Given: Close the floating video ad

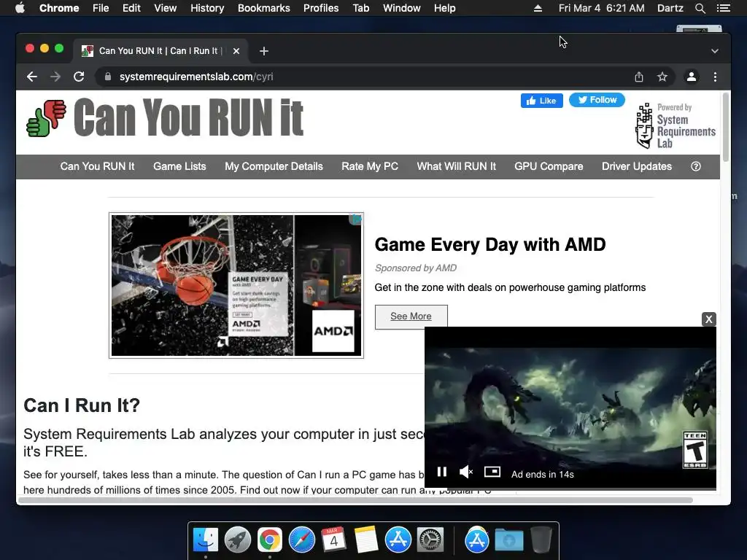Looking at the screenshot, I should pyautogui.click(x=709, y=319).
